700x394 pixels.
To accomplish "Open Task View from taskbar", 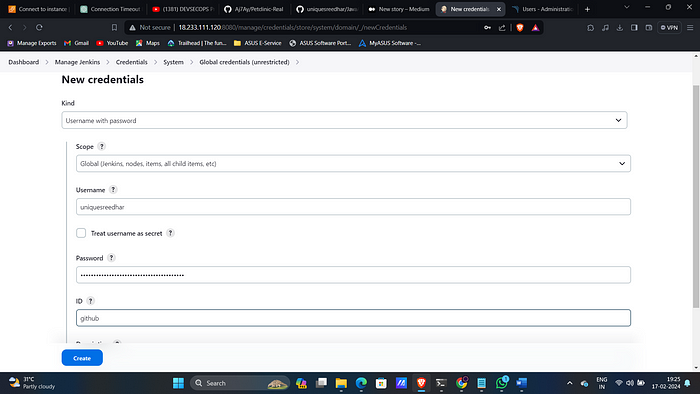I will click(x=321, y=383).
